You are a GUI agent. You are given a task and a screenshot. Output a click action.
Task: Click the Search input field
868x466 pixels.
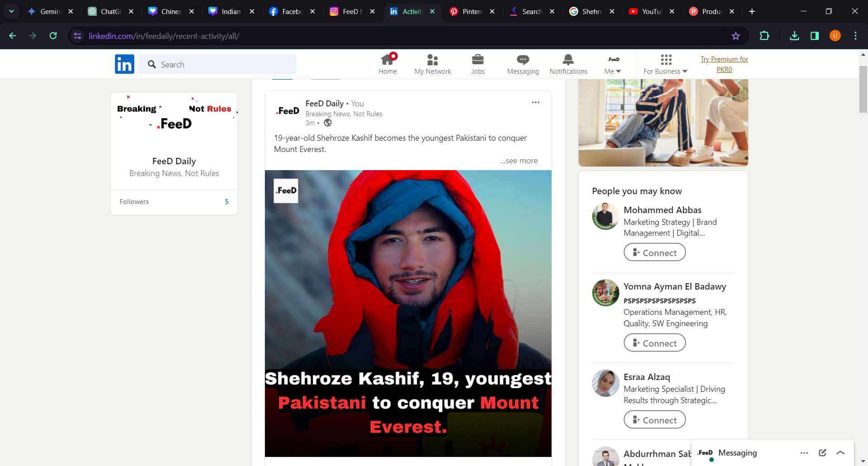[x=217, y=64]
